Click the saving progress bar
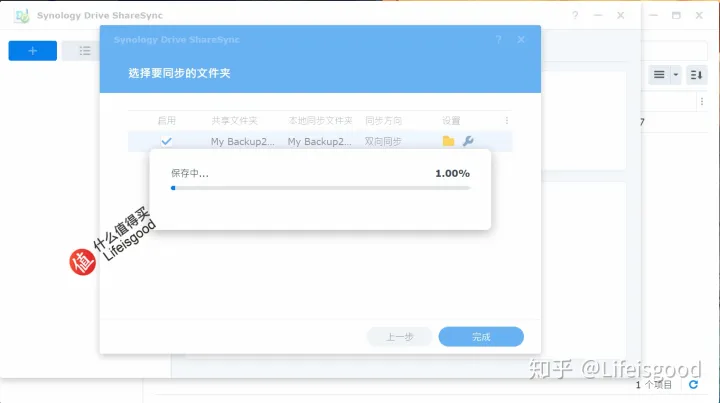This screenshot has width=720, height=403. [x=321, y=188]
